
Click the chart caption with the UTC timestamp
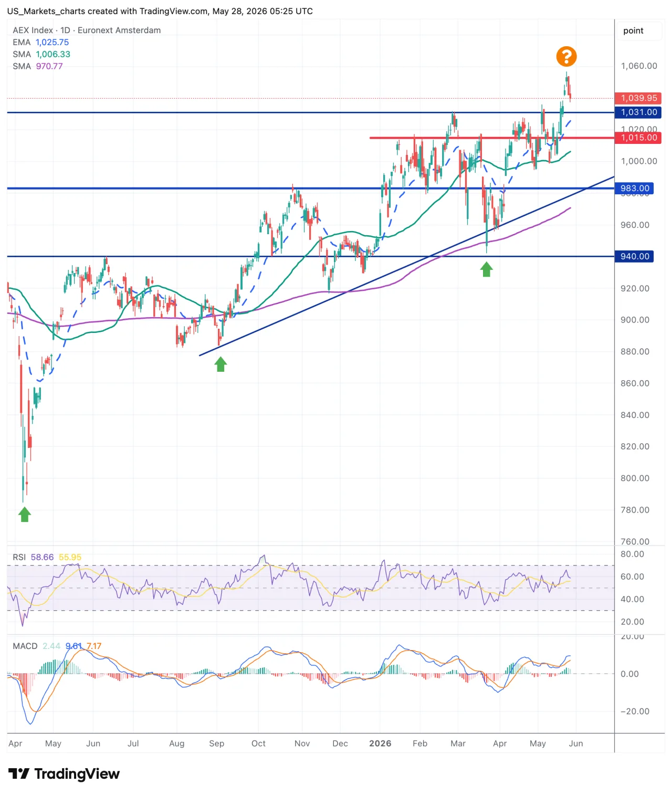pyautogui.click(x=160, y=11)
